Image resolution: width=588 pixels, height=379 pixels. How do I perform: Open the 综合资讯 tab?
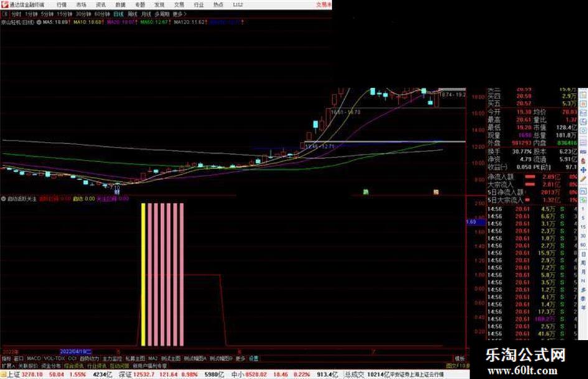(74, 365)
